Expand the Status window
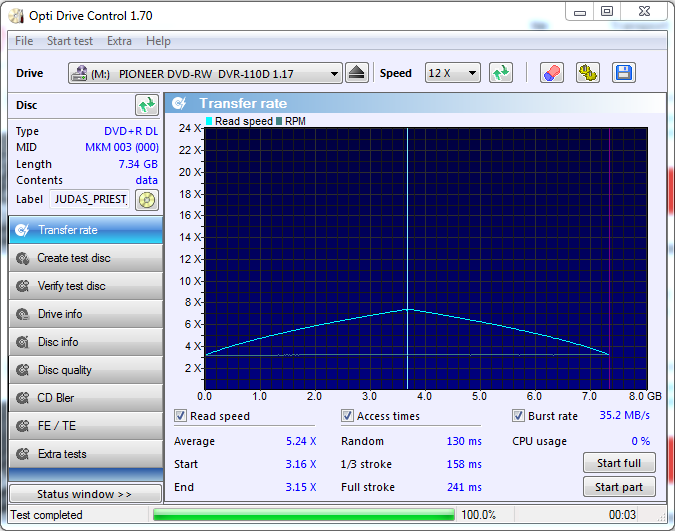 (x=85, y=494)
